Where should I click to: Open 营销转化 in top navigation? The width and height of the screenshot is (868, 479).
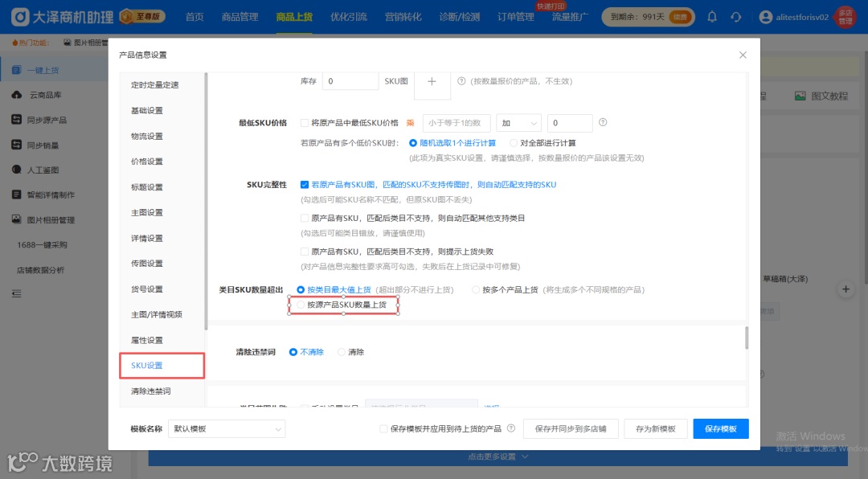coord(403,17)
